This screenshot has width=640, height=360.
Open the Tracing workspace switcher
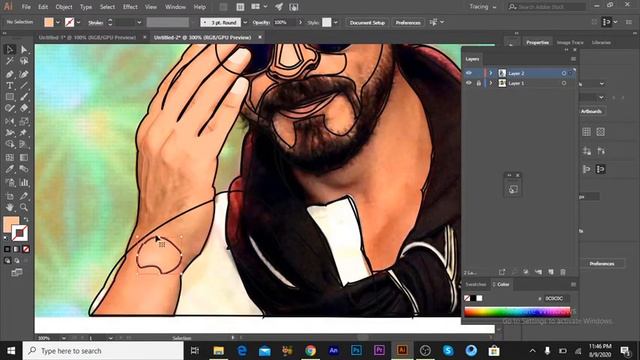(x=483, y=7)
